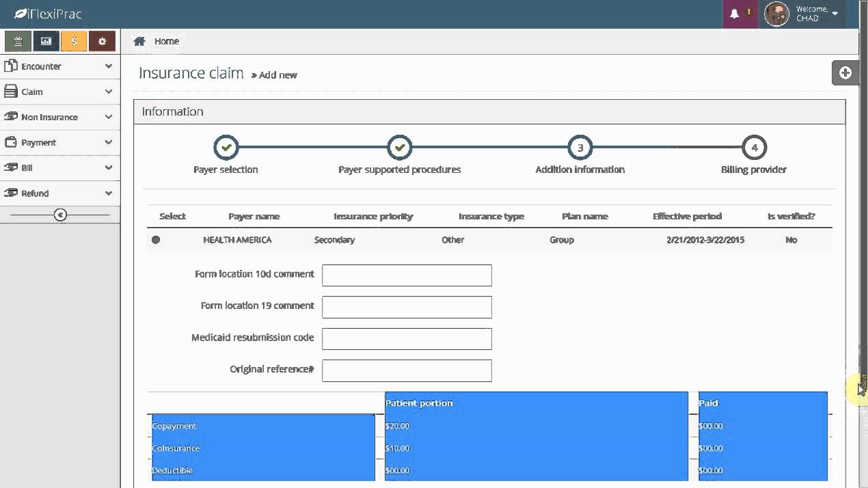Viewport: 868px width, 488px height.
Task: Click the Information panel header
Action: 489,111
